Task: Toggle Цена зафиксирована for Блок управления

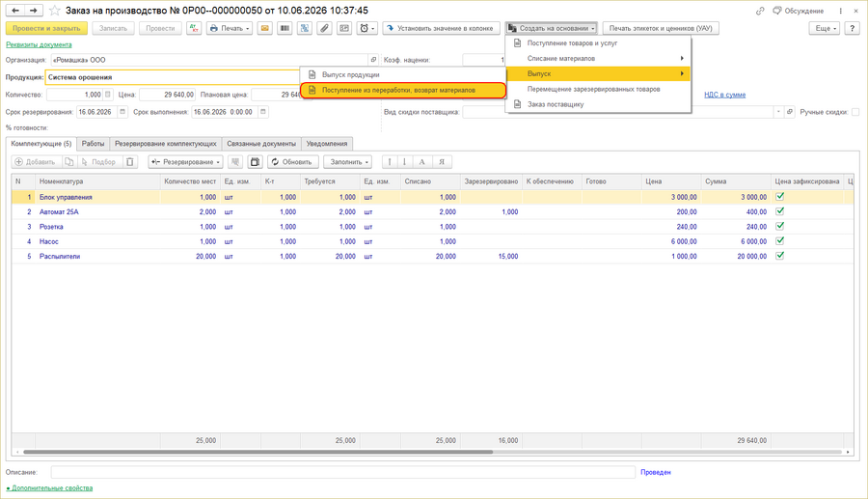Action: 780,196
